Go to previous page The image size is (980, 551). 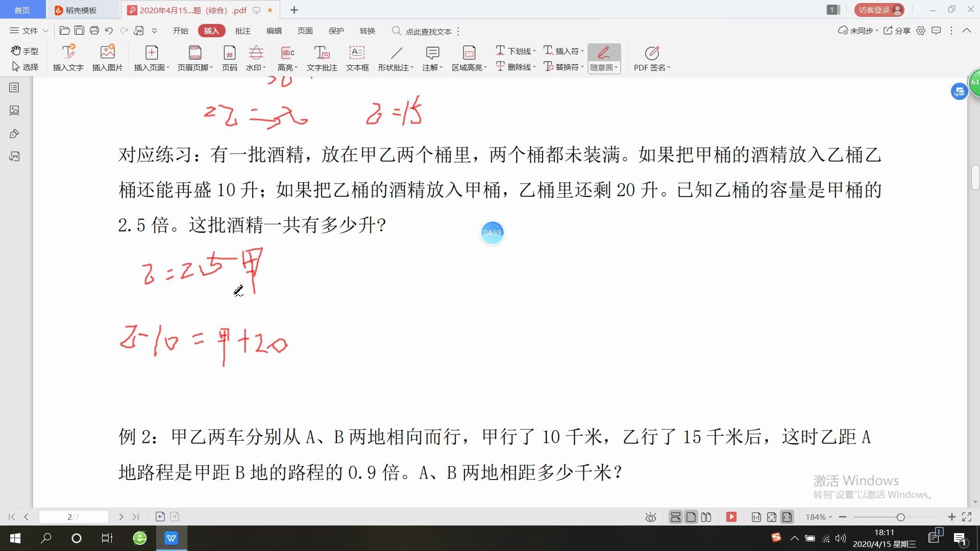tap(26, 517)
